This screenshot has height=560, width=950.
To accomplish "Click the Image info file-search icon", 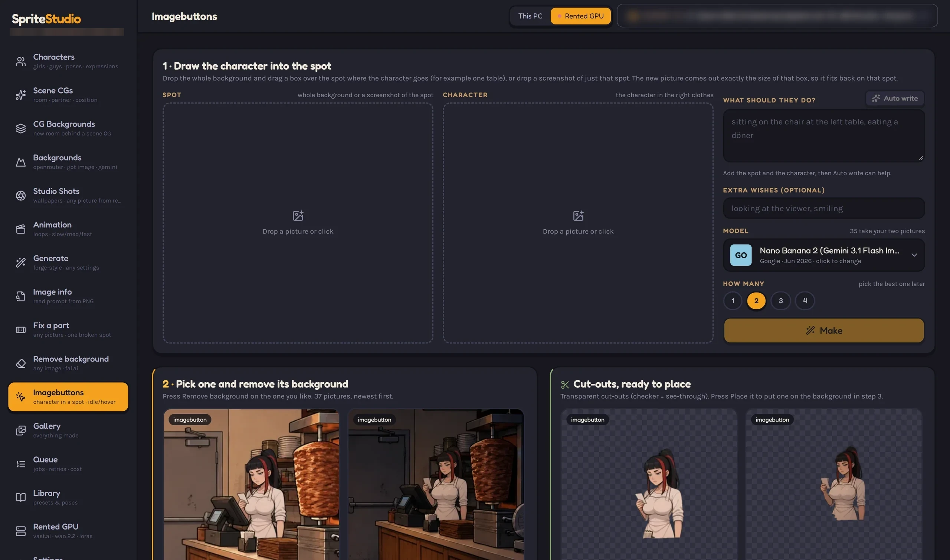I will [21, 296].
